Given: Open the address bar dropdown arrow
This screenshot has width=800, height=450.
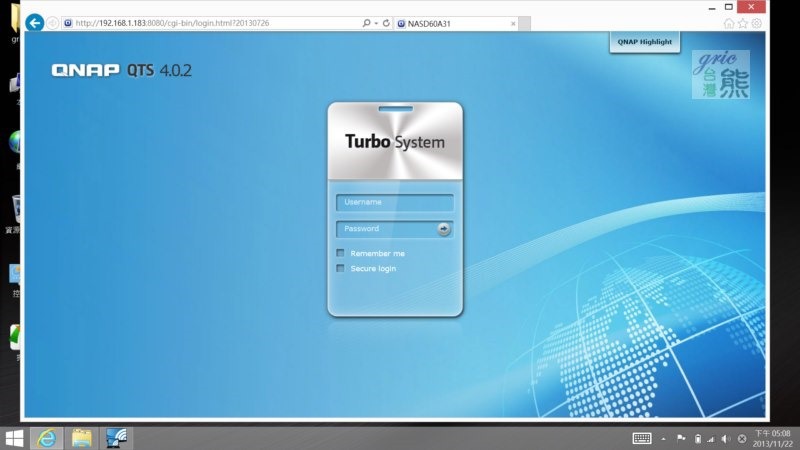Looking at the screenshot, I should (x=376, y=23).
